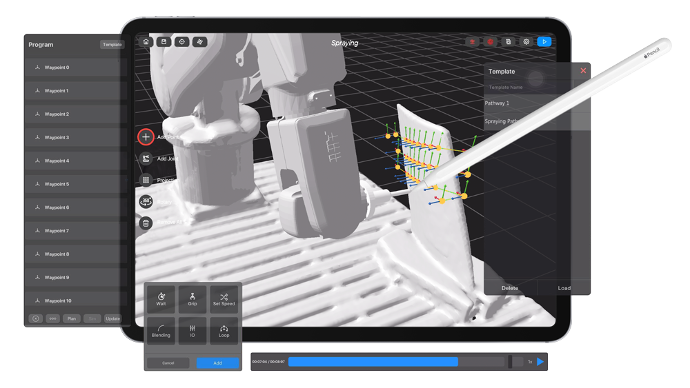The image size is (690, 388).
Task: Click the Template name input field
Action: 528,87
